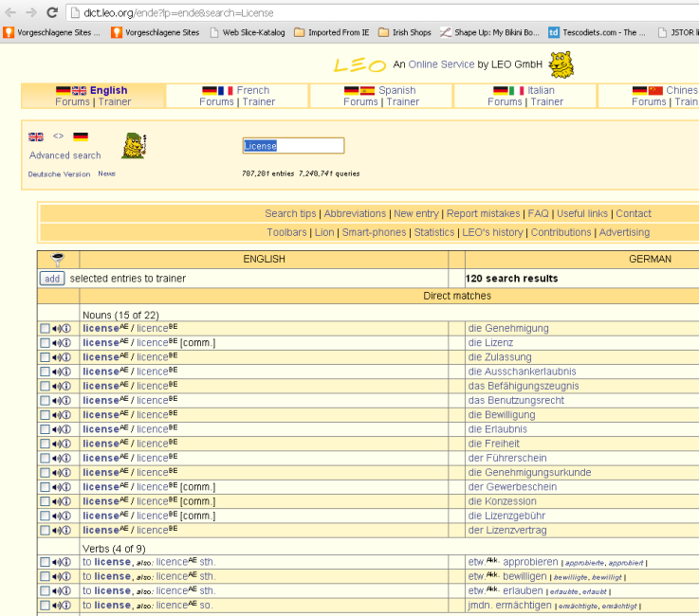Click the filter funnel icon in table header
The width and height of the screenshot is (699, 616).
click(58, 260)
